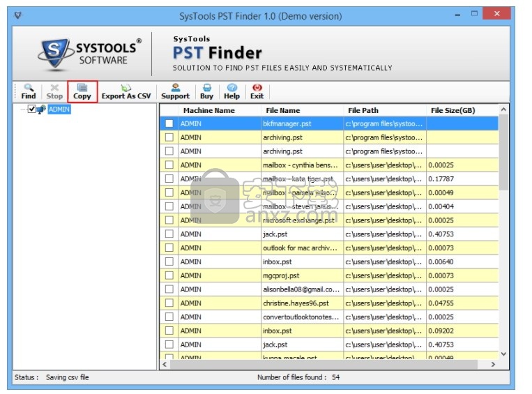The width and height of the screenshot is (532, 394).
Task: Select alisonbella08@gmail.co file name cell
Action: 303,289
